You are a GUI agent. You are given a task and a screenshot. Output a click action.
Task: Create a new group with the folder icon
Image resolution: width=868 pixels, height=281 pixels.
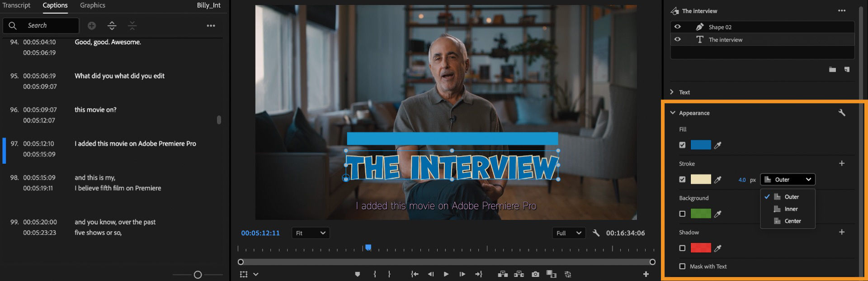click(832, 70)
